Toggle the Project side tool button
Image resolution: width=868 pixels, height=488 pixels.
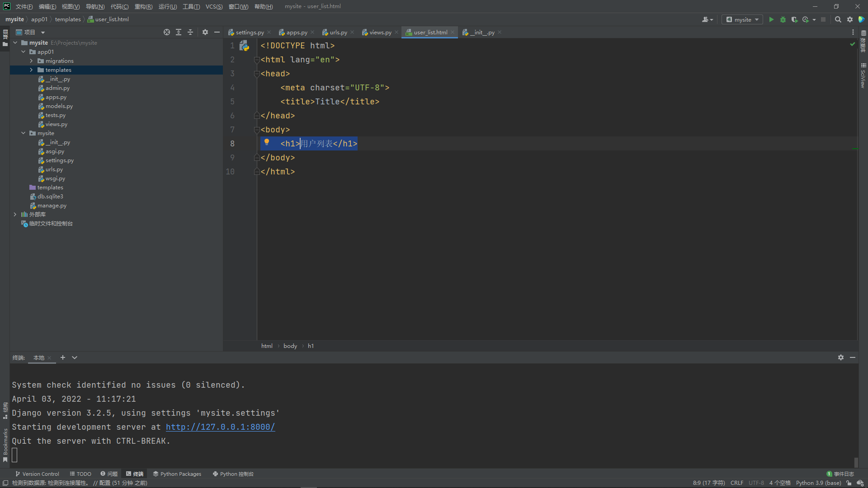tap(5, 38)
